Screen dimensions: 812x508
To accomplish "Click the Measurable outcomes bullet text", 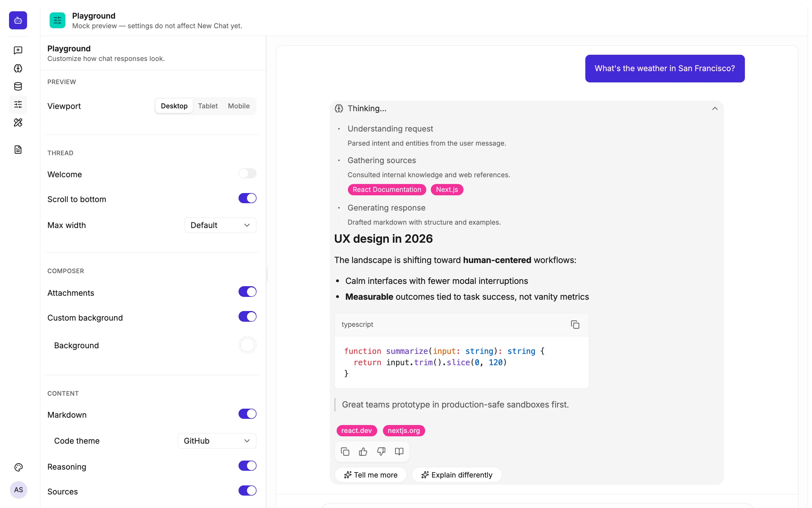I will coord(467,297).
